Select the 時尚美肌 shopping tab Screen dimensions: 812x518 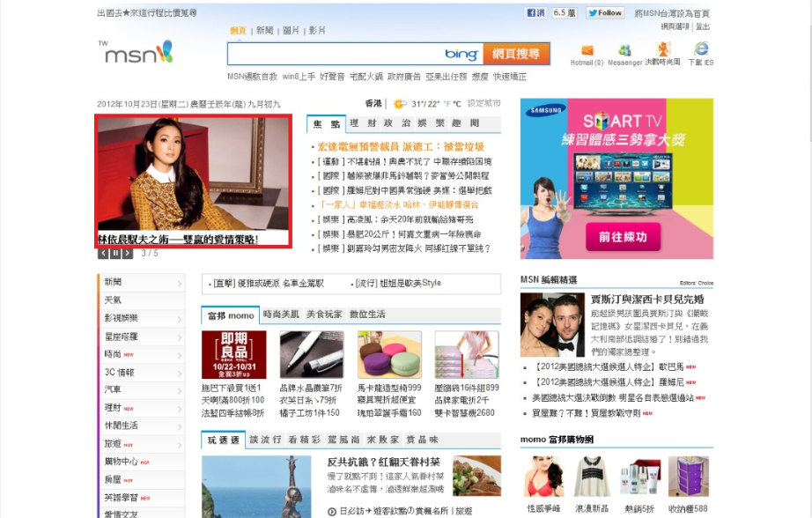281,314
